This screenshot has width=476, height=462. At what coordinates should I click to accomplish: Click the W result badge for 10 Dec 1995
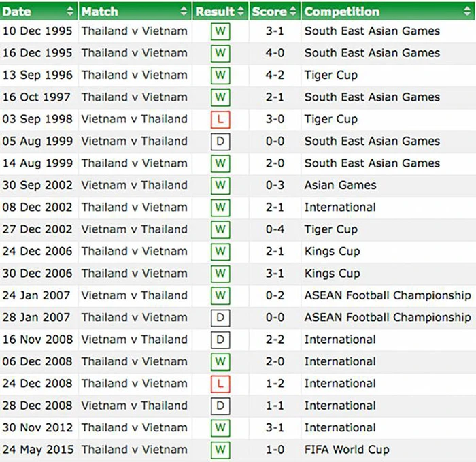220,31
